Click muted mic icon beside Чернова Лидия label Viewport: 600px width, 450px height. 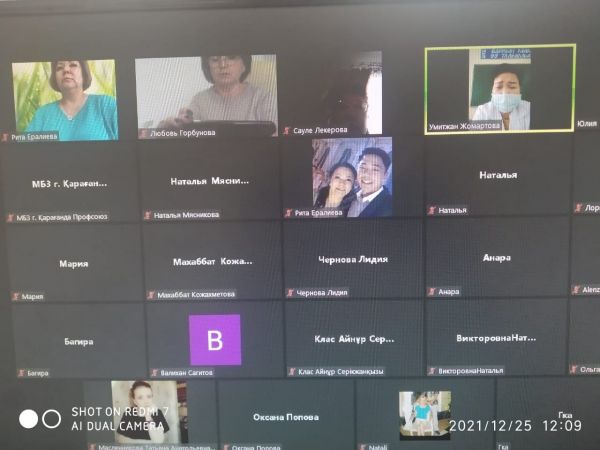(x=290, y=293)
